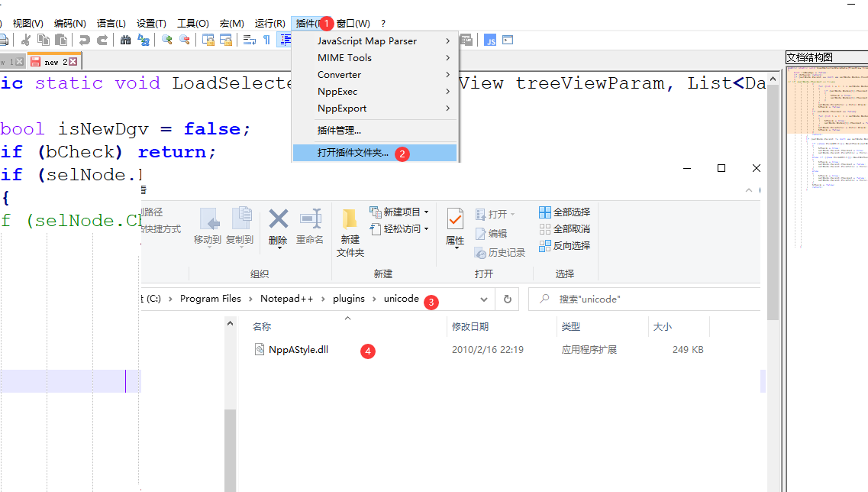
Task: Click the Paste icon on Notepad++ toolbar
Action: (x=62, y=40)
